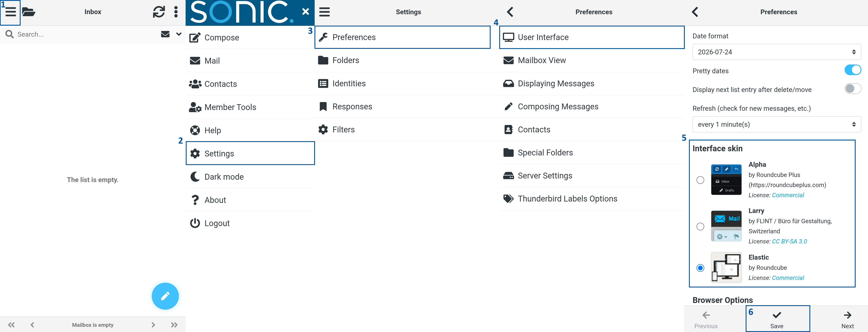Viewport: 868px width, 332px height.
Task: Open the User Interface preferences section
Action: click(592, 37)
